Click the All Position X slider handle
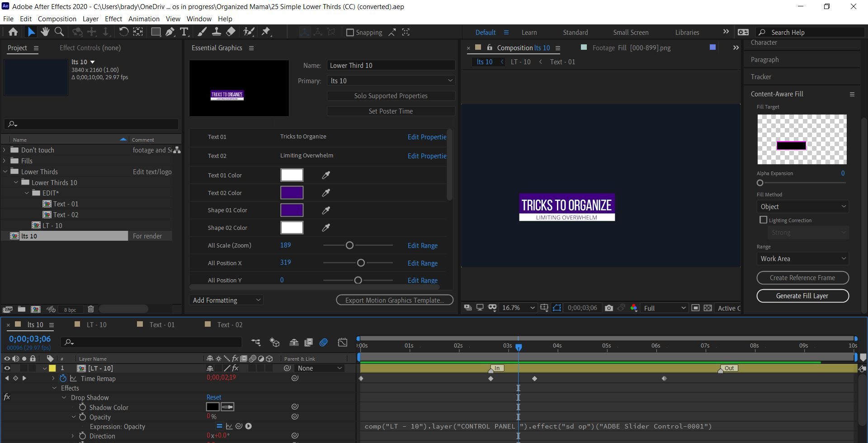Image resolution: width=868 pixels, height=443 pixels. 361,263
